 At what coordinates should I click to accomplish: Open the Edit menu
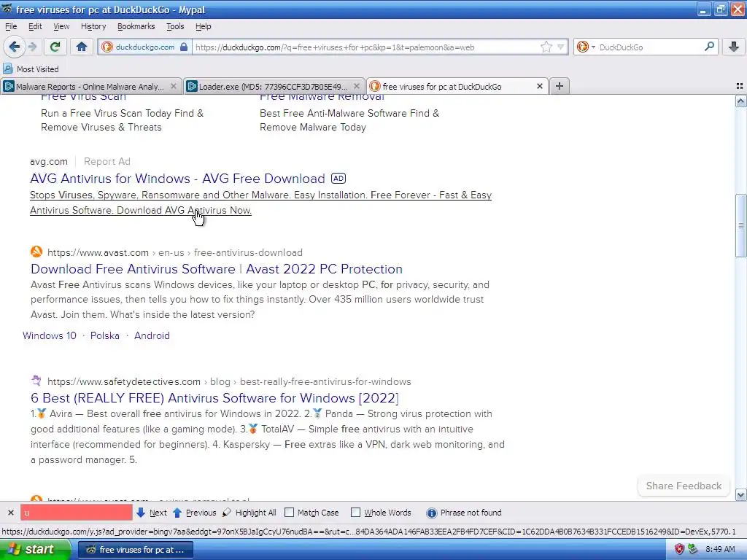35,26
